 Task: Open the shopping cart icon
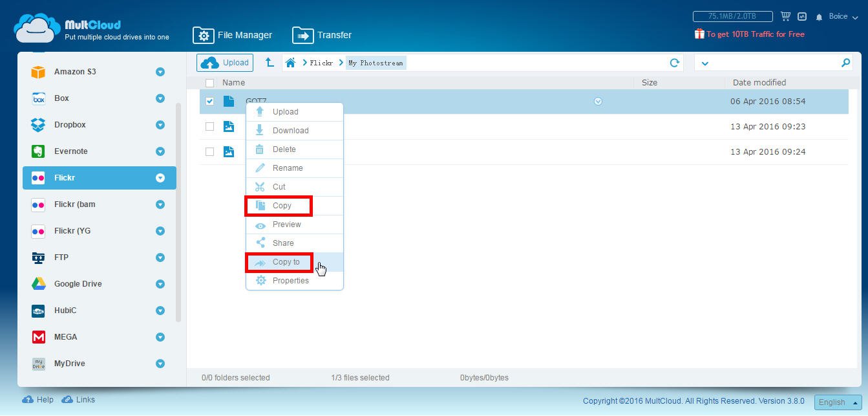pos(785,16)
